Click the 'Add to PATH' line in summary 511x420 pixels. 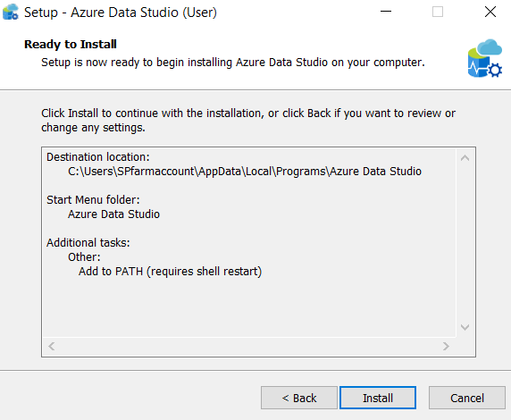(x=170, y=272)
